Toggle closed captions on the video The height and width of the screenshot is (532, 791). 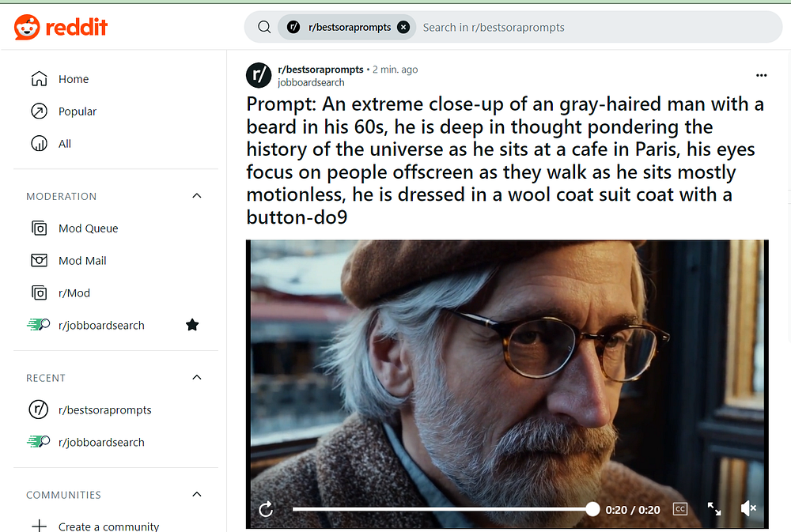[x=680, y=509]
